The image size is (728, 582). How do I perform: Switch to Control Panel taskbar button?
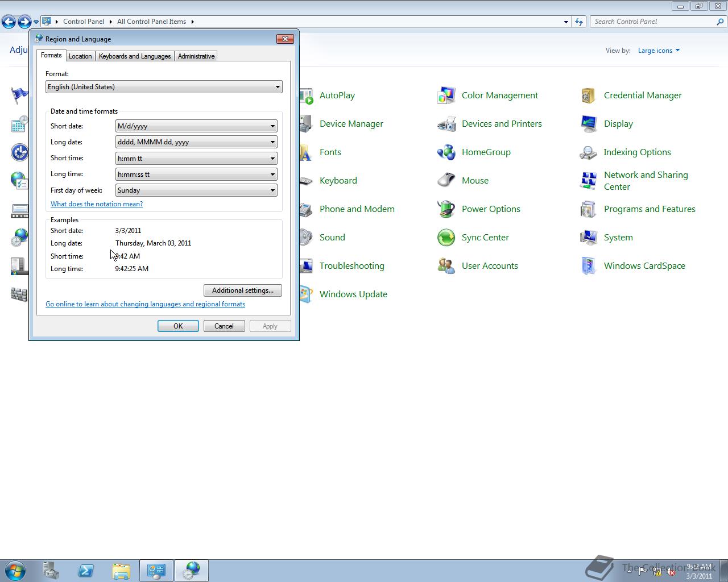[156, 571]
